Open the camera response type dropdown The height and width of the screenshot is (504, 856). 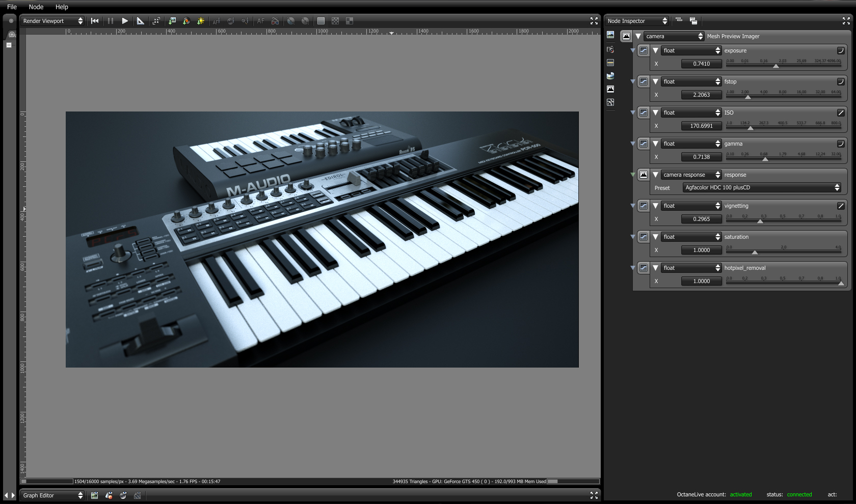pyautogui.click(x=691, y=175)
